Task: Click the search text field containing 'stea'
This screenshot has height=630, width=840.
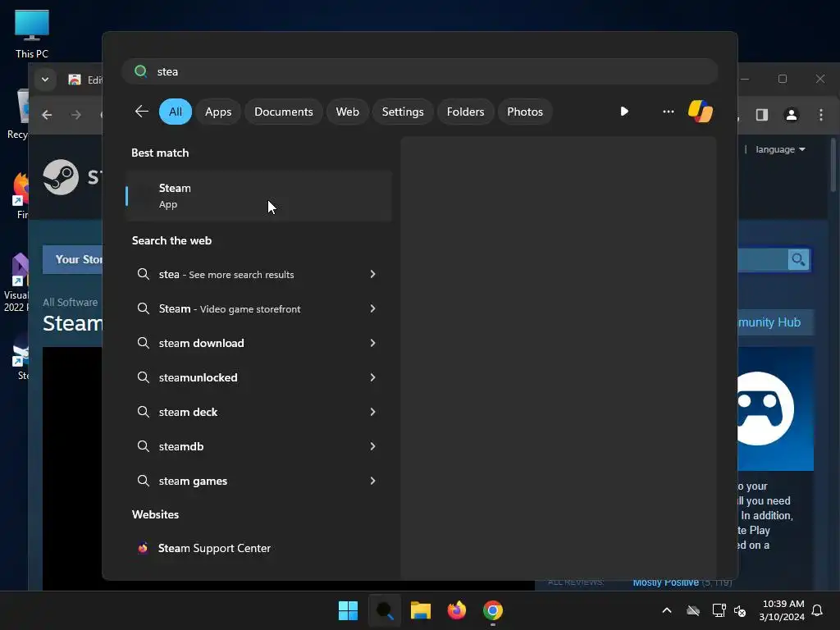Action: point(419,71)
